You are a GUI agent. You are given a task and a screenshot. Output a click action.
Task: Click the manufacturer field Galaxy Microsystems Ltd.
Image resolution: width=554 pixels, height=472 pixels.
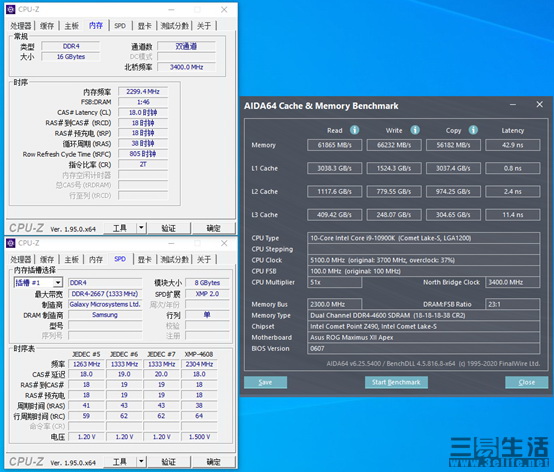coord(105,304)
